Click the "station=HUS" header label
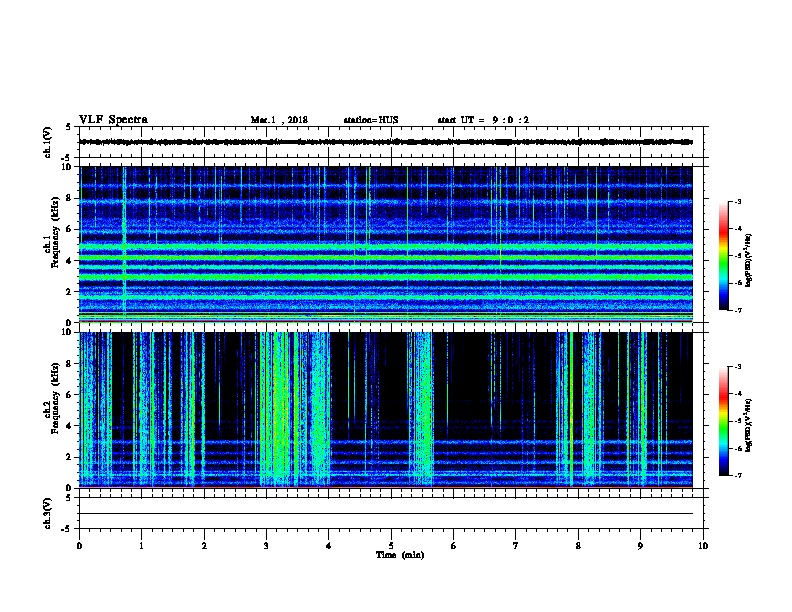 click(x=371, y=120)
